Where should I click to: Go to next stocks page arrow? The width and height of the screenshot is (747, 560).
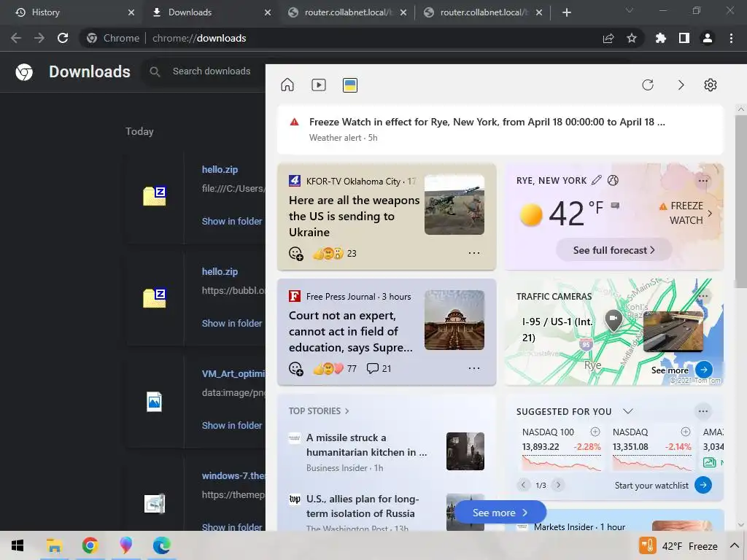tap(558, 485)
